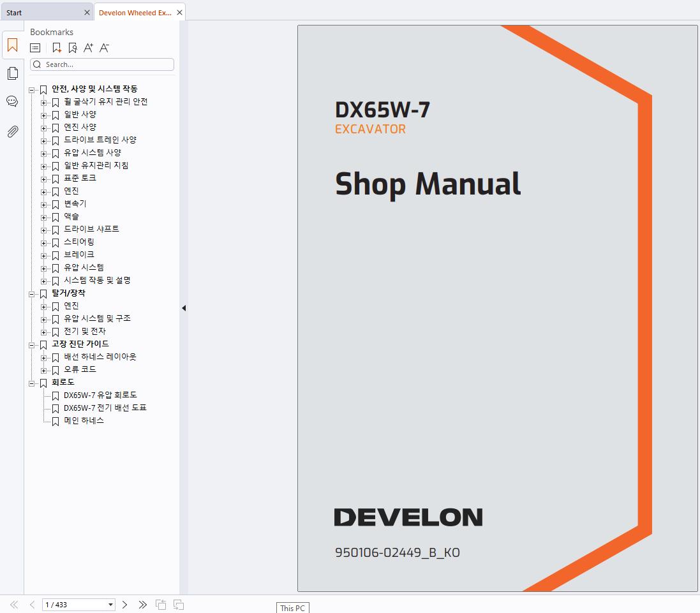Expand the 드라이브 트레인 사양 bookmark
The image size is (700, 613).
(44, 141)
